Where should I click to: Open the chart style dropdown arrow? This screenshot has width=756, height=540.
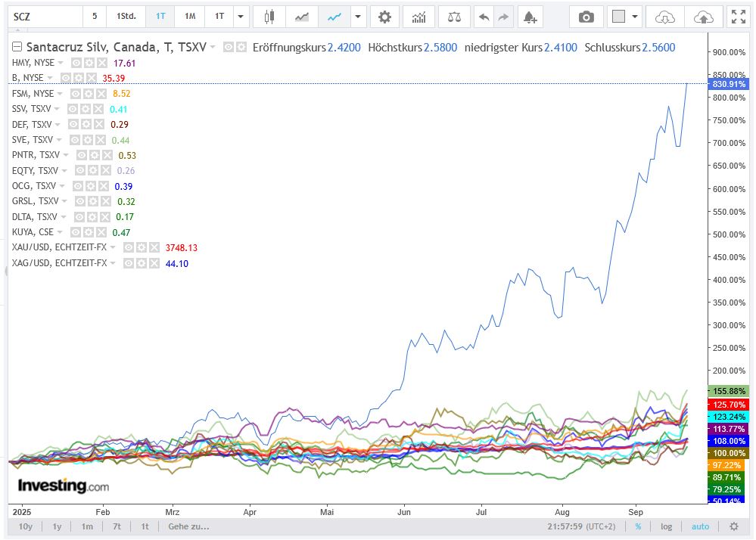coord(358,17)
